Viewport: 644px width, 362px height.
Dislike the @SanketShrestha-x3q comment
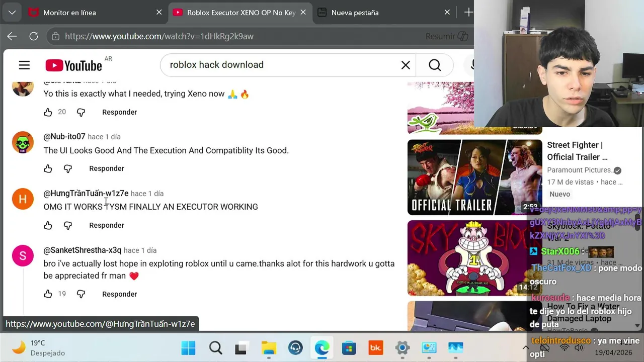80,294
